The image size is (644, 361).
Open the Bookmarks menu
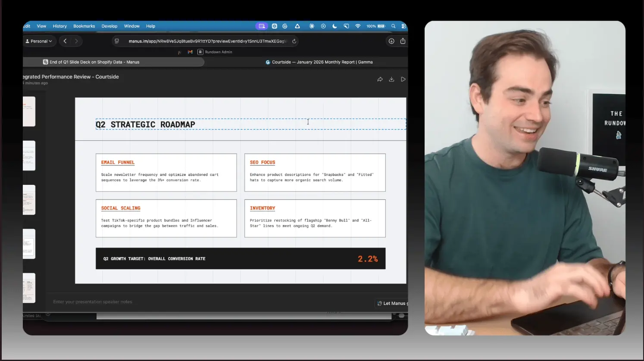coord(84,26)
